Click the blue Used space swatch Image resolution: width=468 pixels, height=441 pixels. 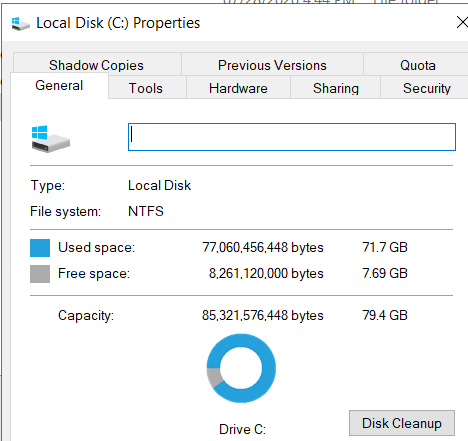pos(40,248)
